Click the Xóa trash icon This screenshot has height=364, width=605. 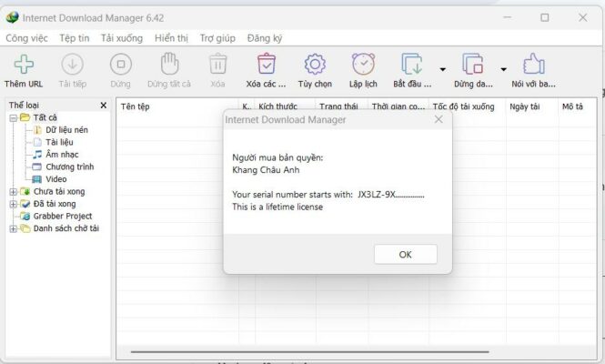tap(218, 64)
